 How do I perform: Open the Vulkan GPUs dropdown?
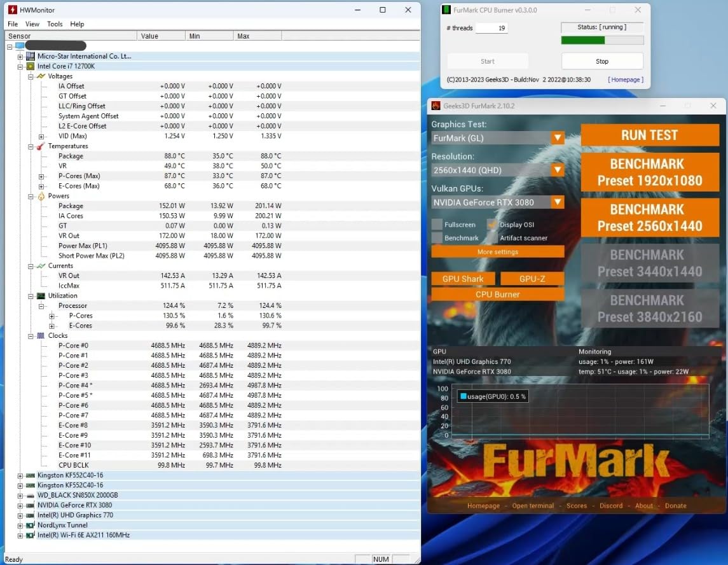pyautogui.click(x=558, y=202)
